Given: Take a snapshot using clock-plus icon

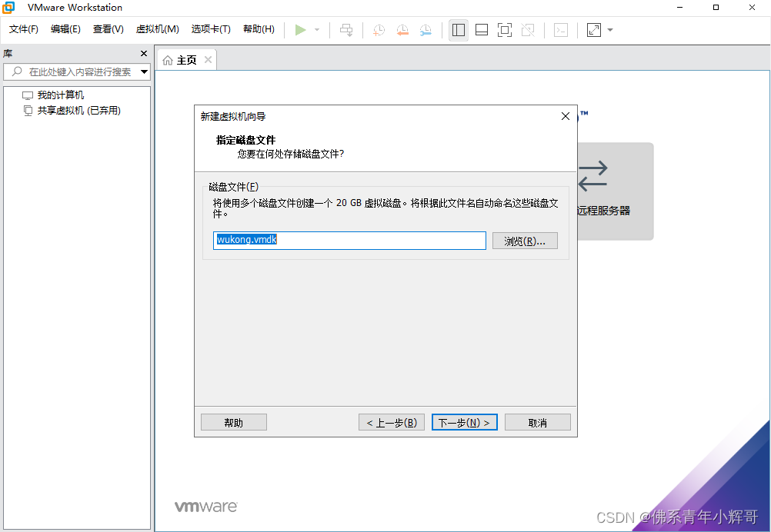Looking at the screenshot, I should [x=379, y=30].
